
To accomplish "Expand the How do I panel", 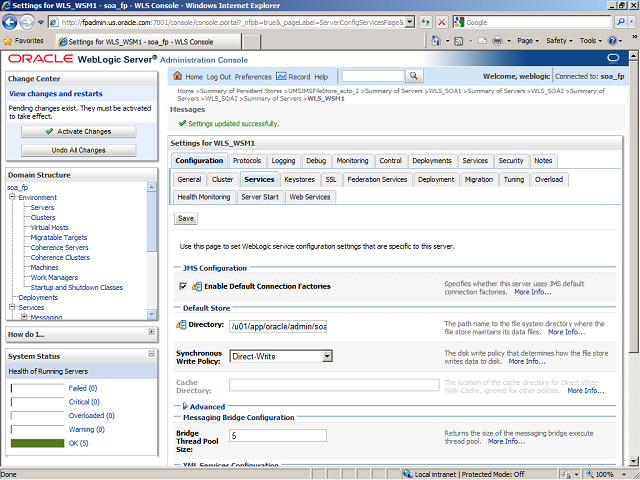I will coord(151,332).
